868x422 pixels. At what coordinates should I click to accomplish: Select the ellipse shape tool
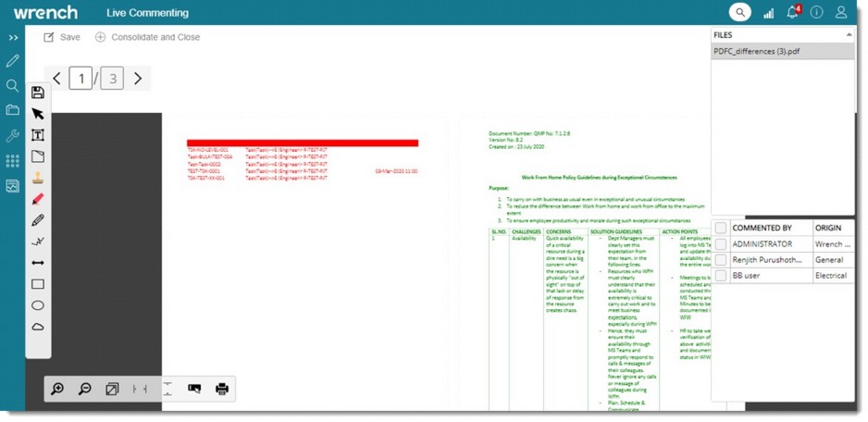(x=38, y=305)
